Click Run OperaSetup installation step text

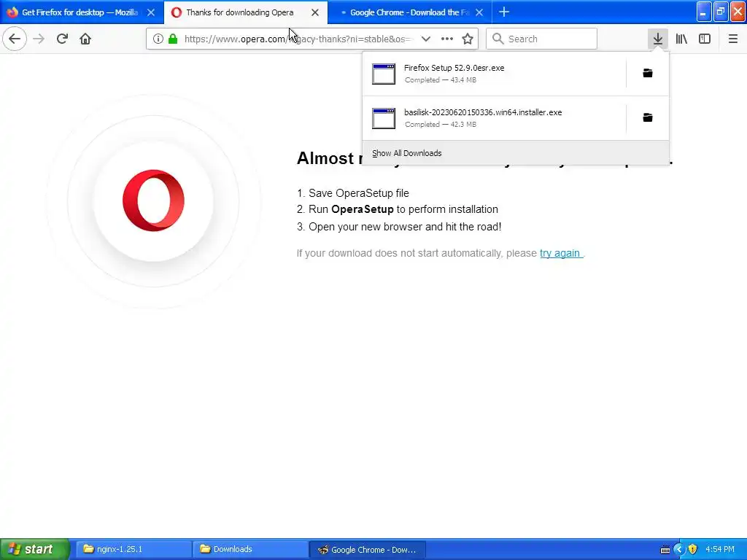point(403,209)
